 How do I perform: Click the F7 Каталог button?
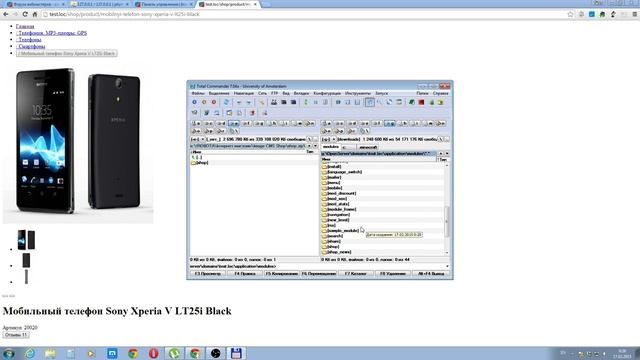pyautogui.click(x=356, y=273)
